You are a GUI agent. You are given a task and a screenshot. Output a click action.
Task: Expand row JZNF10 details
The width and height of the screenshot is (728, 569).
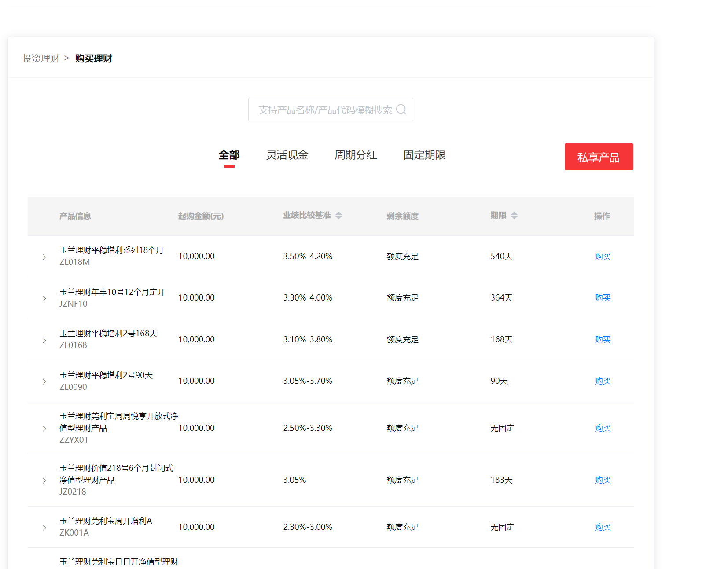click(x=44, y=298)
